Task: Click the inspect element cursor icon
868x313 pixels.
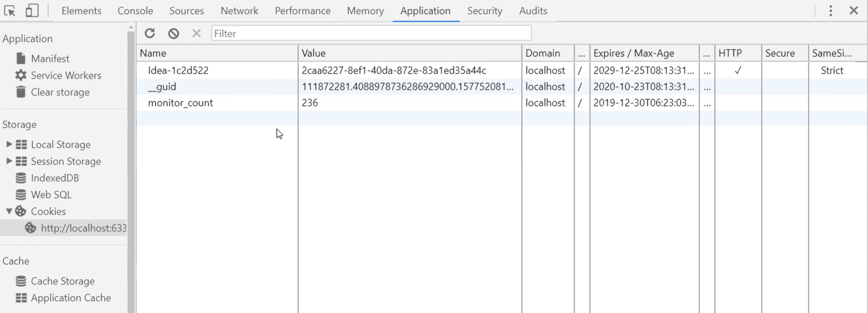Action: pos(10,11)
